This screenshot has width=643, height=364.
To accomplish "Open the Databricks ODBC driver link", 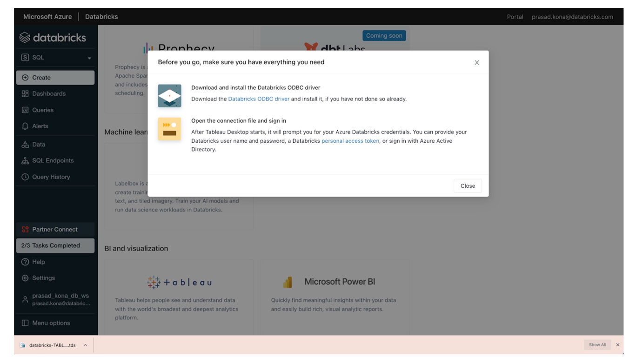I will (x=258, y=99).
